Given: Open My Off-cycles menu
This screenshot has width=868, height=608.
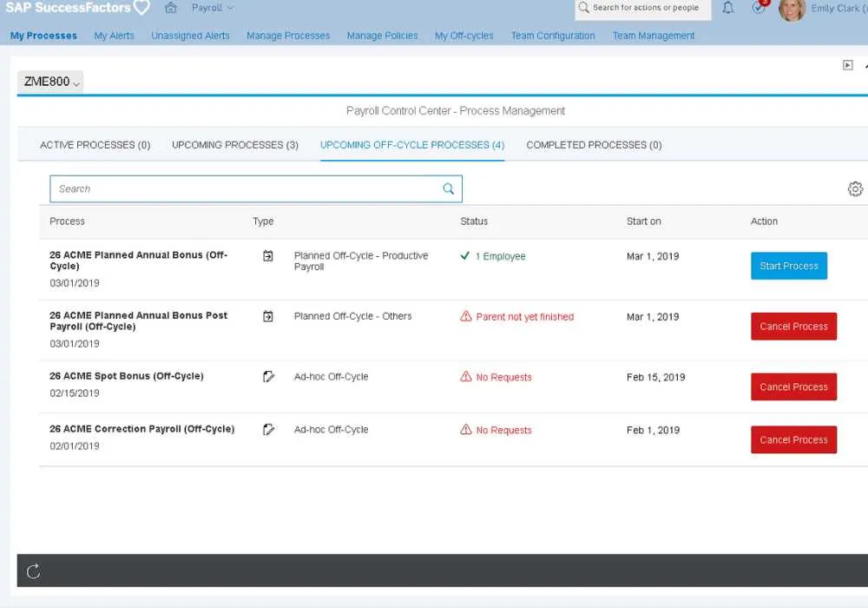Looking at the screenshot, I should [464, 36].
